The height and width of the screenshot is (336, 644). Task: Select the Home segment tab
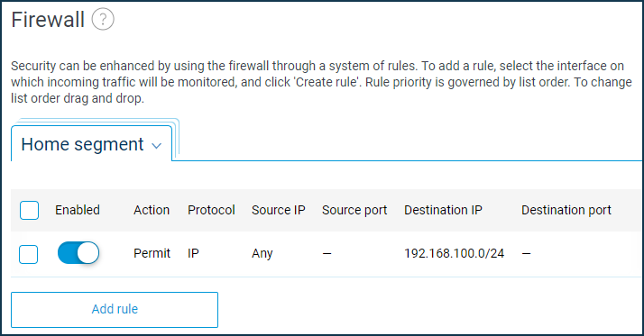[x=91, y=144]
